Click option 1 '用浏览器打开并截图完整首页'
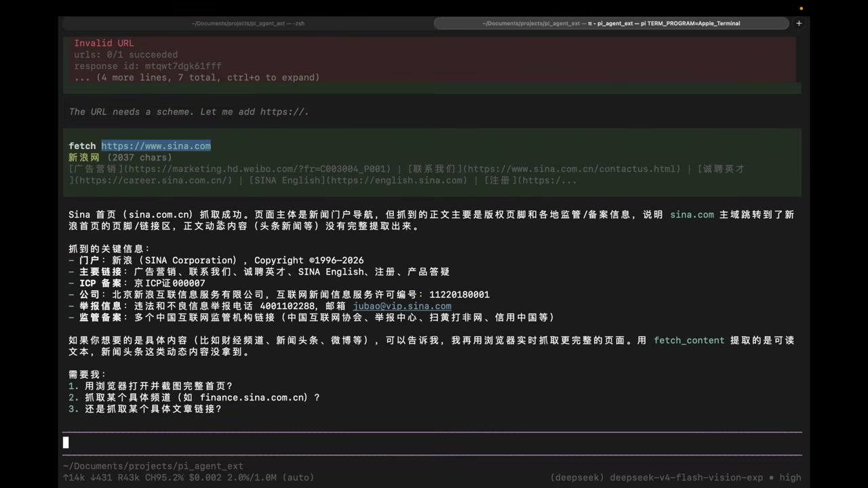868x488 pixels. pos(151,386)
